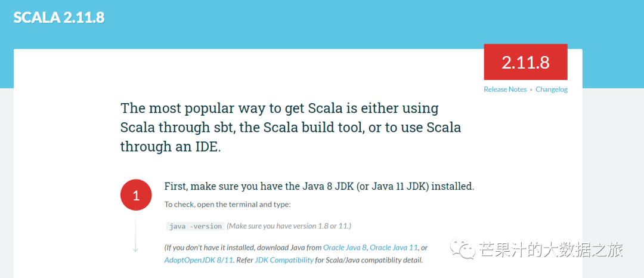Click the red step 1 circle

[x=135, y=195]
